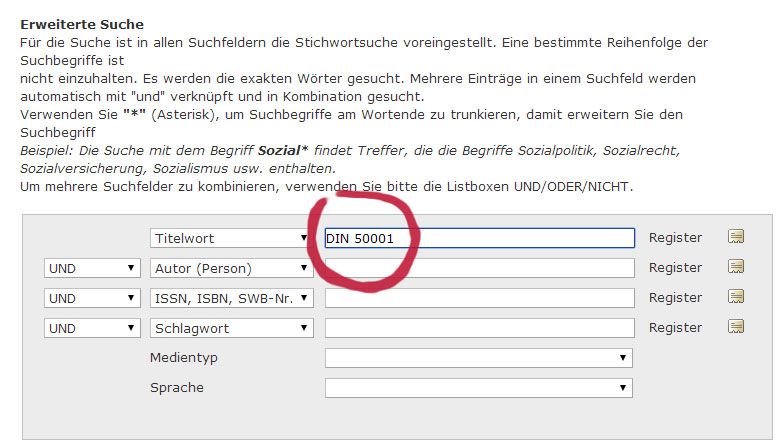Screen dimensions: 784x444
Task: Expand the Medientyp selection list
Action: pos(478,358)
